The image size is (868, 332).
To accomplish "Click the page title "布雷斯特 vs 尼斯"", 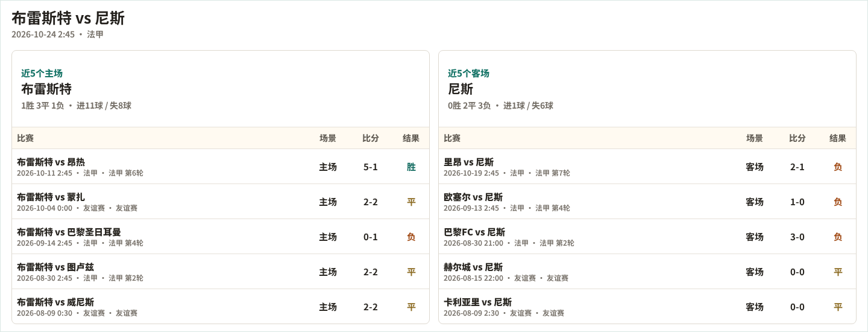I will 68,18.
